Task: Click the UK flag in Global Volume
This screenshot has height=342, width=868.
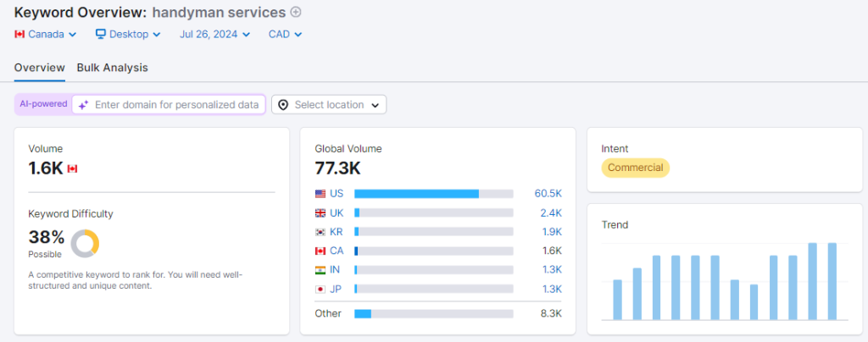Action: 320,212
